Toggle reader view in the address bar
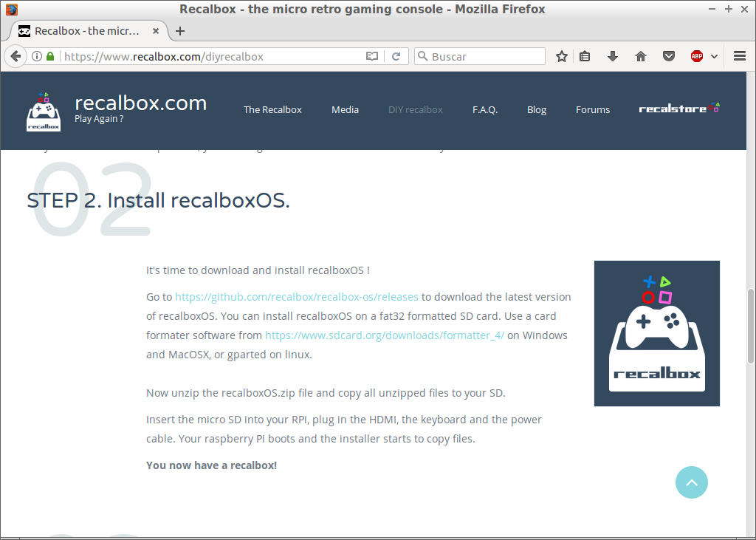 [x=372, y=56]
